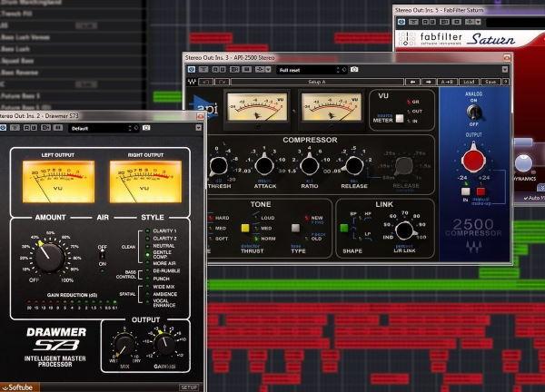Toggle the green Shape button in Link section
The image size is (545, 392).
(x=343, y=228)
